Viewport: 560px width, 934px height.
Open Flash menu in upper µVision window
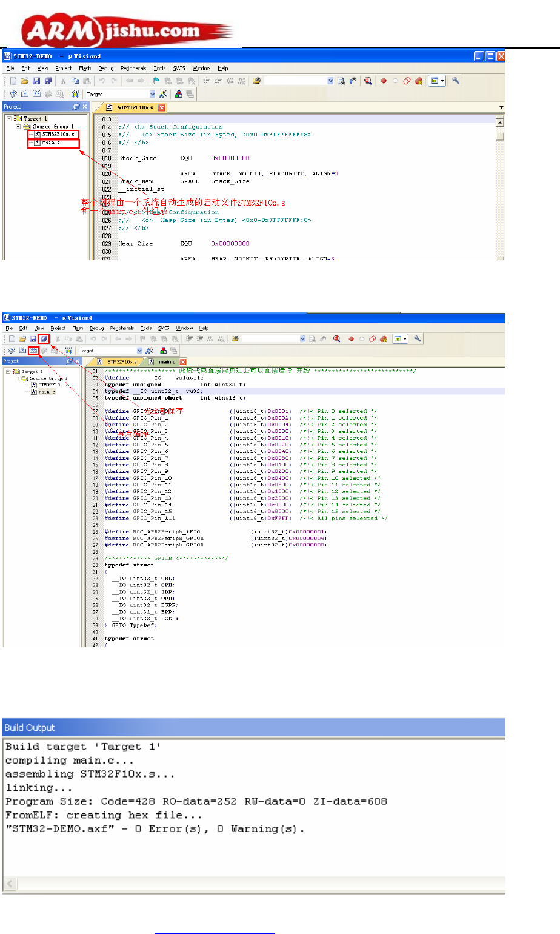(85, 69)
